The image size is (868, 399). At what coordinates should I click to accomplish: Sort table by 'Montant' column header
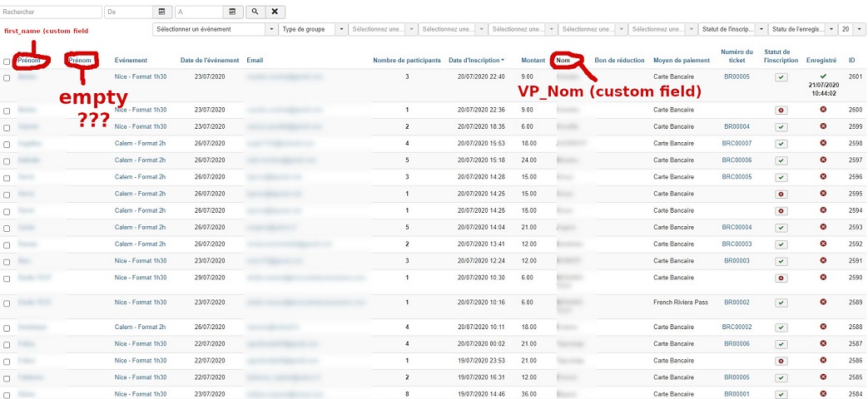pyautogui.click(x=533, y=61)
